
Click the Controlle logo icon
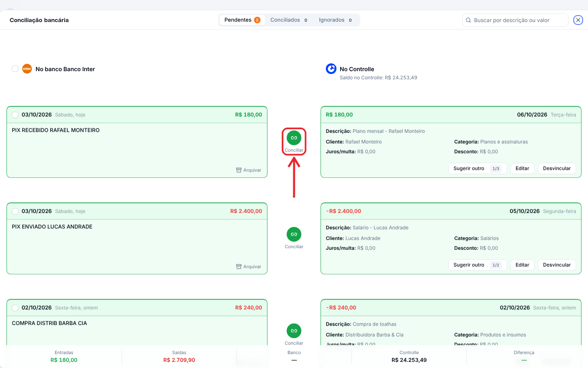click(331, 69)
